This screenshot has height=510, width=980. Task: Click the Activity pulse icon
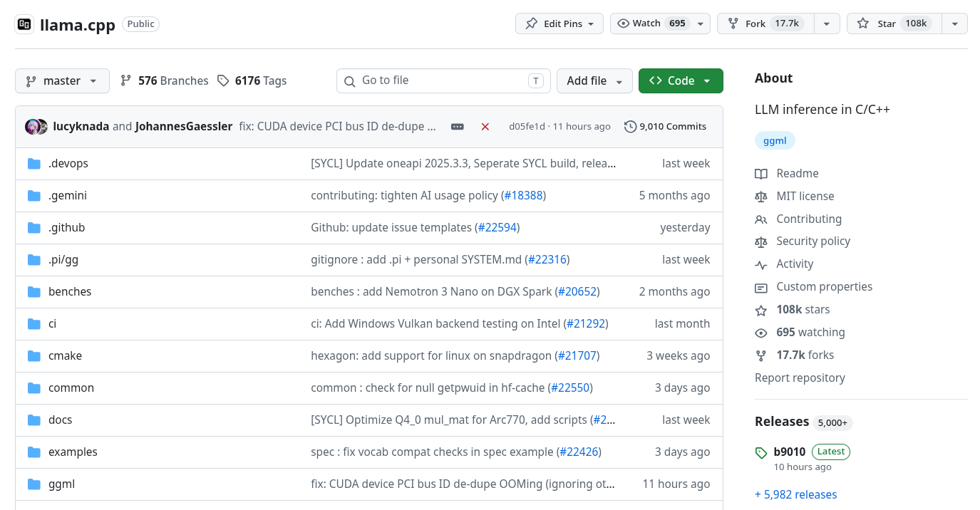[761, 264]
